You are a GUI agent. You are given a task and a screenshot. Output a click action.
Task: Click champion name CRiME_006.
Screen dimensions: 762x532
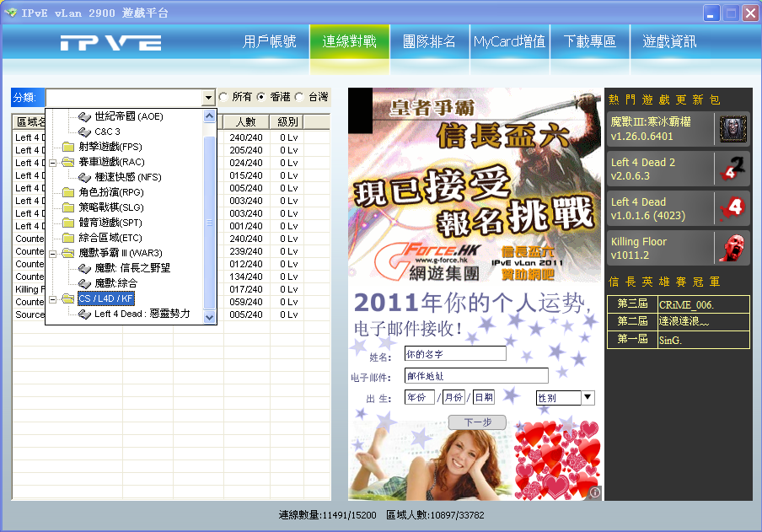tap(686, 305)
